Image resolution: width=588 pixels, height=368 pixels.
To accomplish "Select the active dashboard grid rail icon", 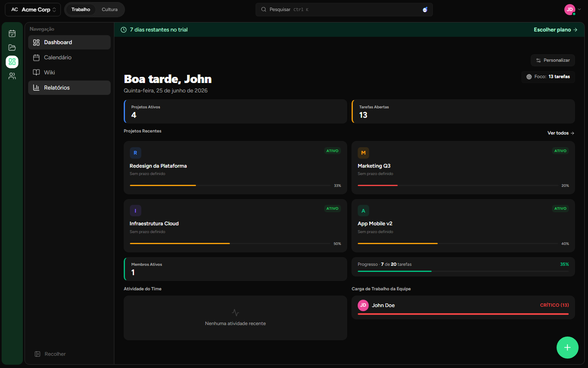I will (12, 62).
